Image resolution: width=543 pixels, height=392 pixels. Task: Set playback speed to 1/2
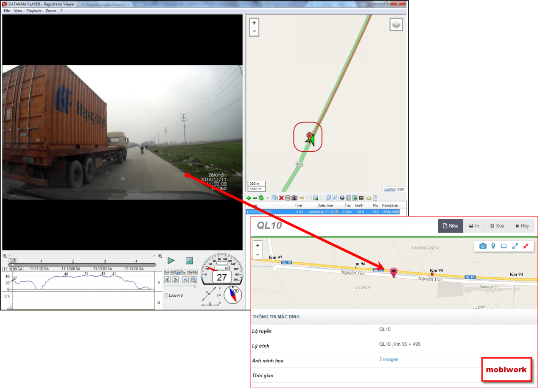pos(172,272)
